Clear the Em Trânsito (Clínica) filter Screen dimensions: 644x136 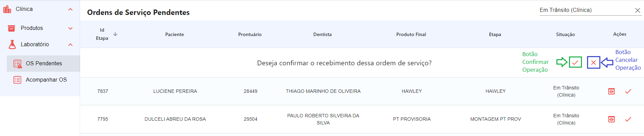tap(638, 11)
